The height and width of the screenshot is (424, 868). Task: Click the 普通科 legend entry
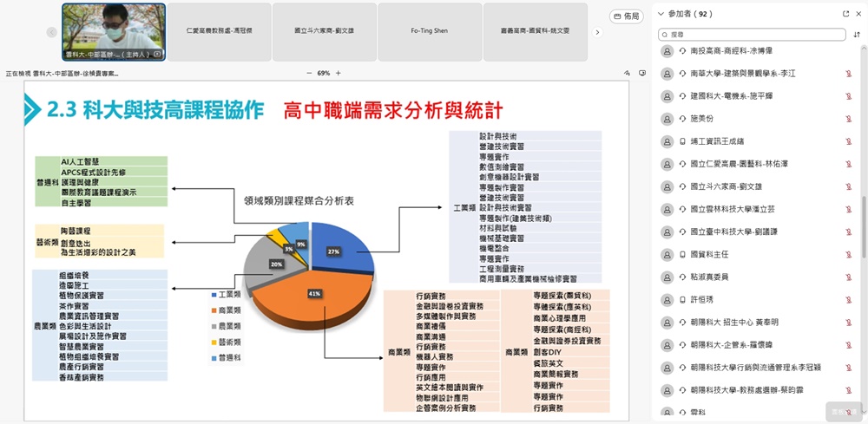pos(226,358)
